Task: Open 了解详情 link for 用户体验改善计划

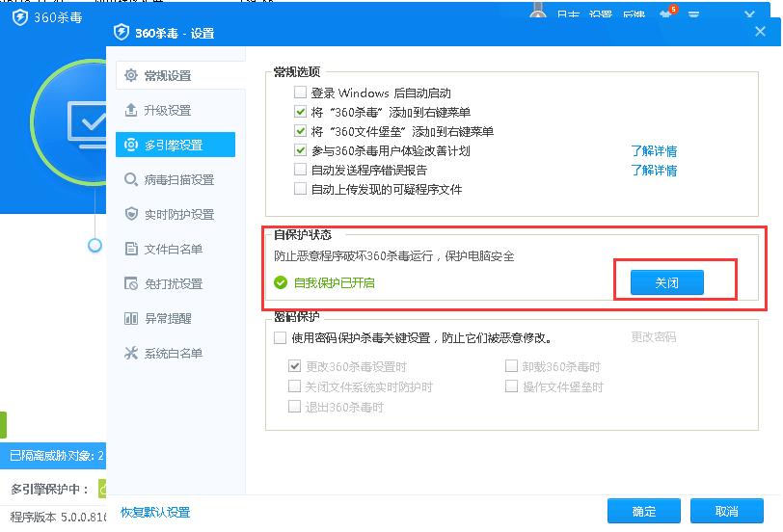Action: (x=654, y=150)
